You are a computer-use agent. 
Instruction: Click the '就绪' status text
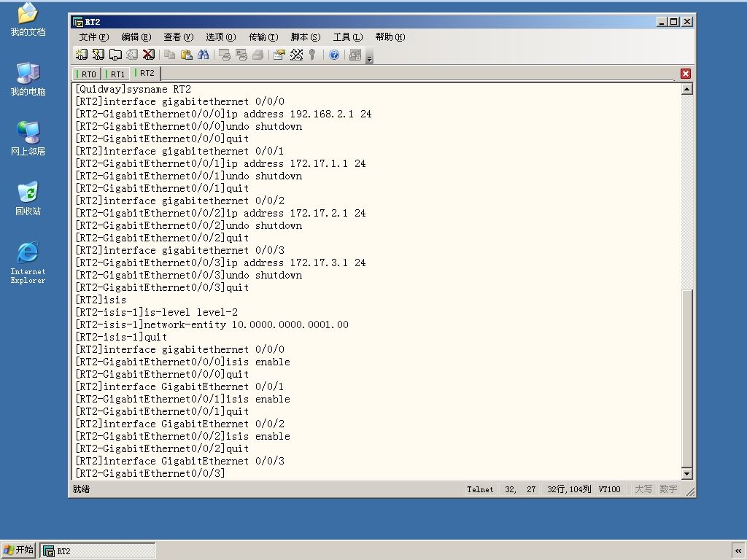(81, 489)
